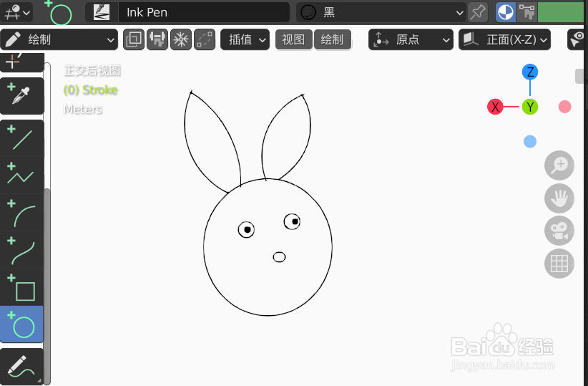Click the material mode color icon
Screen dimensions: 588x386
coord(506,12)
